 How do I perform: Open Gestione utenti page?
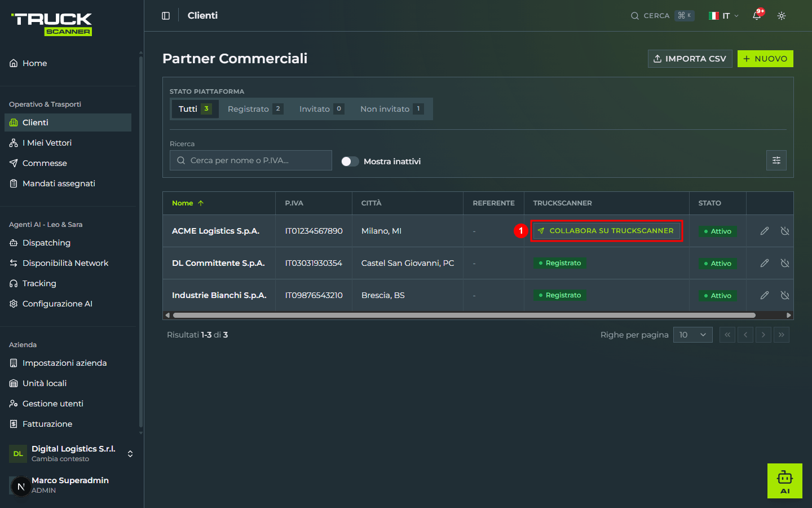68,404
